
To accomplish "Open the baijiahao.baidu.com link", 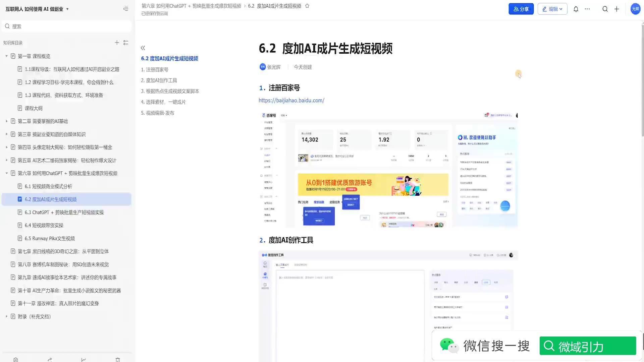I will 291,100.
